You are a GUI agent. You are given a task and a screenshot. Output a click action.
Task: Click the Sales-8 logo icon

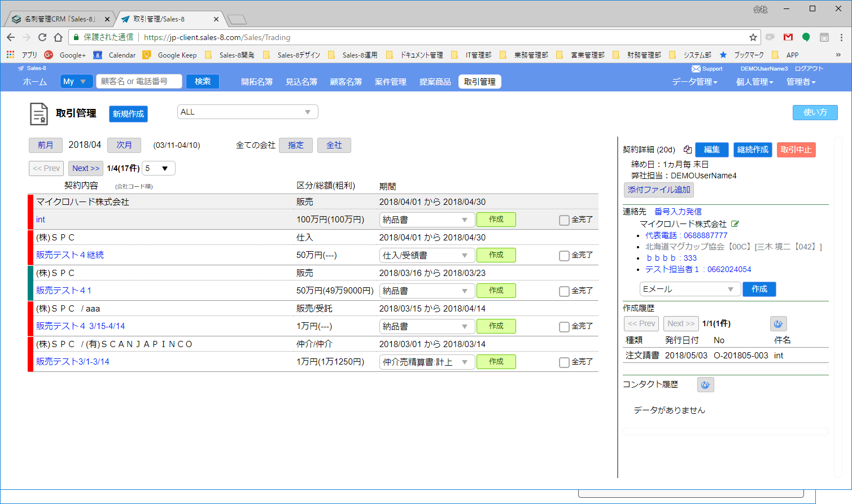point(21,68)
